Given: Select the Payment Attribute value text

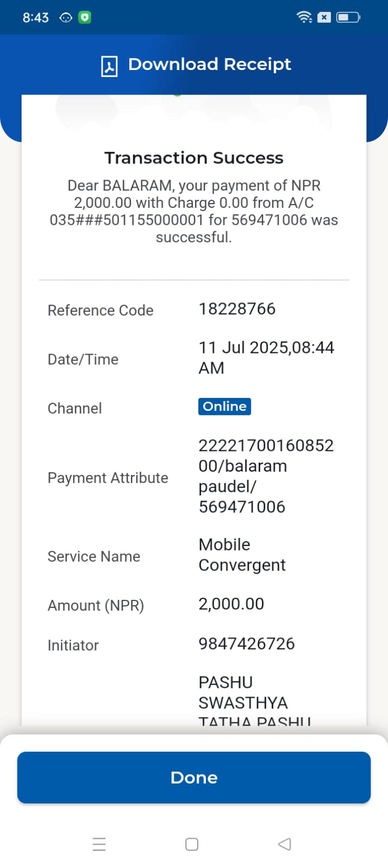Looking at the screenshot, I should tap(266, 476).
